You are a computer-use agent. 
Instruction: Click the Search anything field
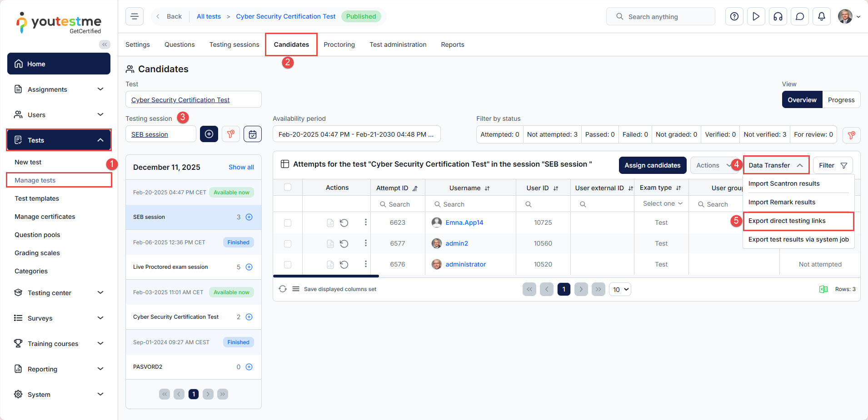coord(660,17)
